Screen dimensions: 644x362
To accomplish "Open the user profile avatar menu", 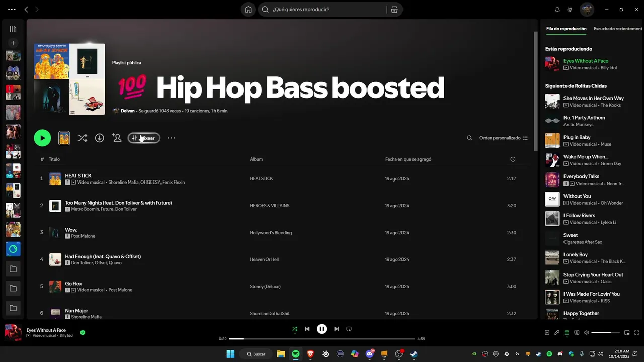I will (x=587, y=10).
